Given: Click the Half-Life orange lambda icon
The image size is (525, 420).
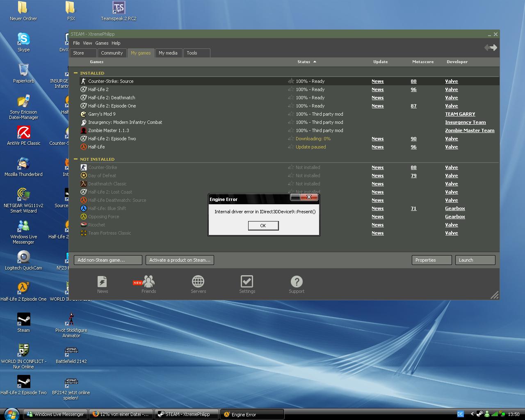Looking at the screenshot, I should (x=84, y=147).
